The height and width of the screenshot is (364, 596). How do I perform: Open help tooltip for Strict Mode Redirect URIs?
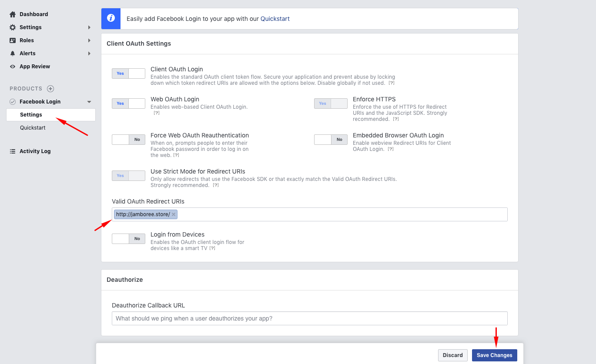click(x=215, y=185)
